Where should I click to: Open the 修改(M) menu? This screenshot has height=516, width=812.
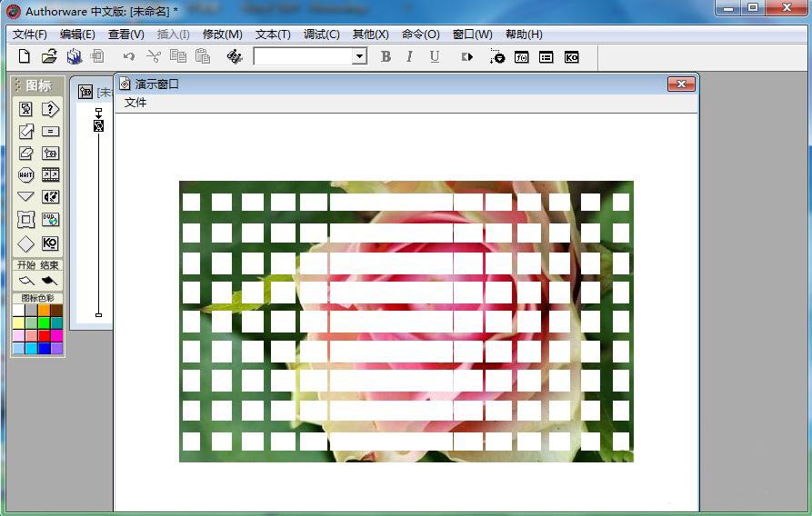click(x=222, y=35)
